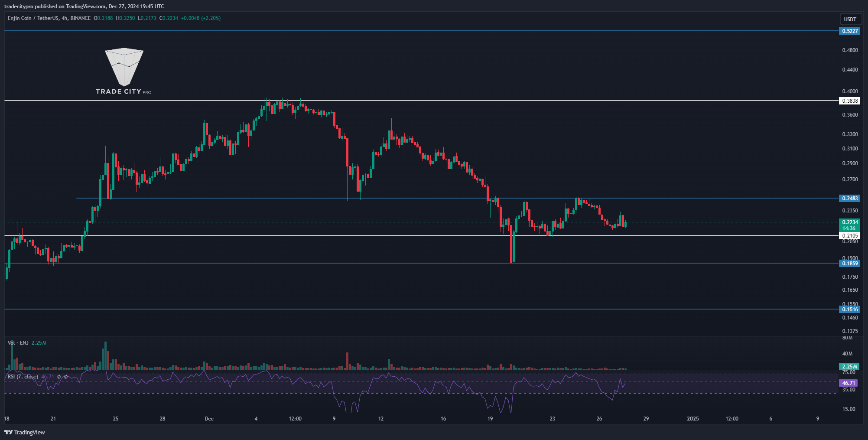Click the 2025 label on time axis

click(x=693, y=419)
